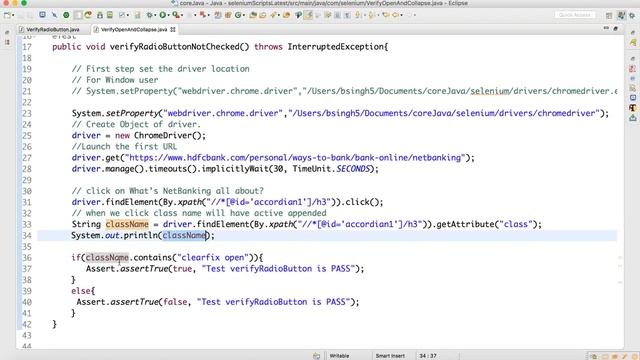Switch to the Java perspective icon

[621, 15]
